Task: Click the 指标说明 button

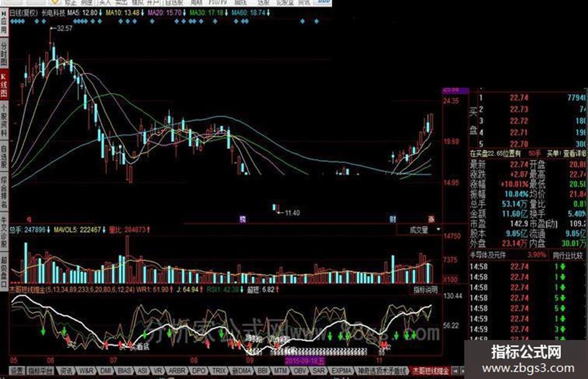Action: pos(425,290)
